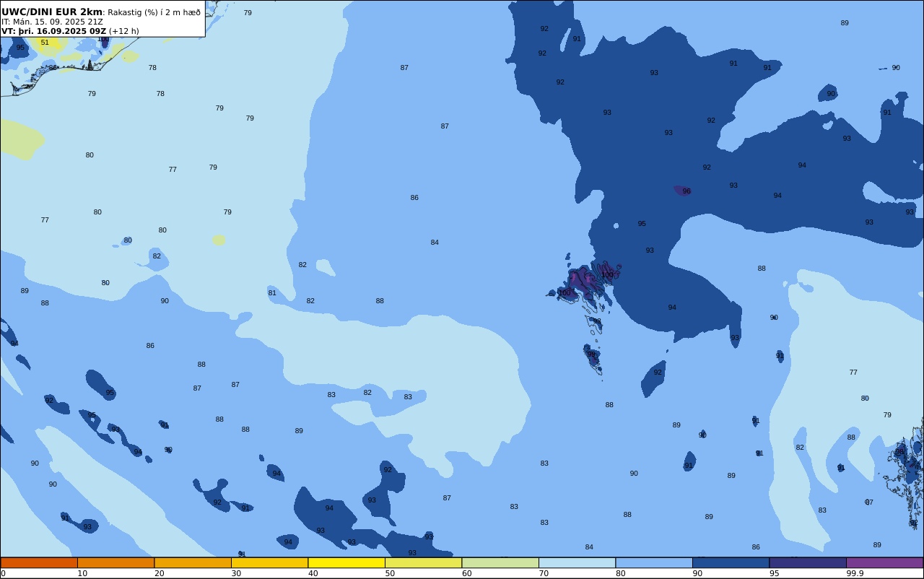Click the legend tick label "20"
The image size is (924, 579).
160,573
